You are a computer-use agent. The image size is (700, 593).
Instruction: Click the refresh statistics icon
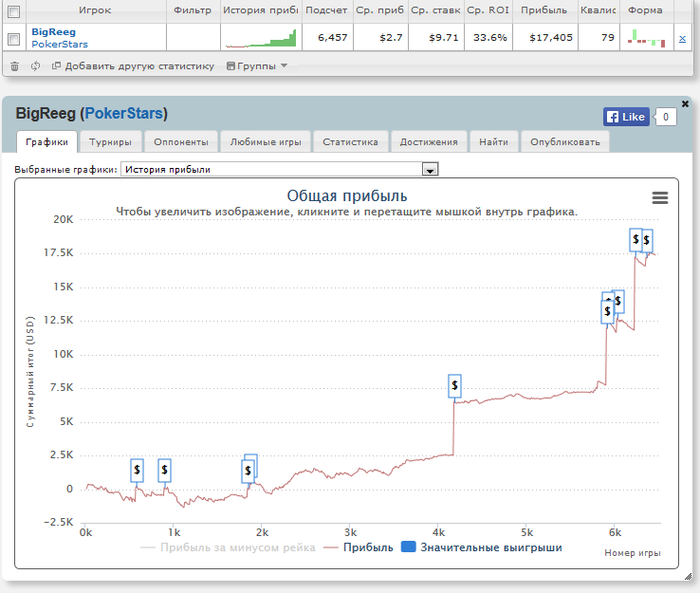point(35,66)
